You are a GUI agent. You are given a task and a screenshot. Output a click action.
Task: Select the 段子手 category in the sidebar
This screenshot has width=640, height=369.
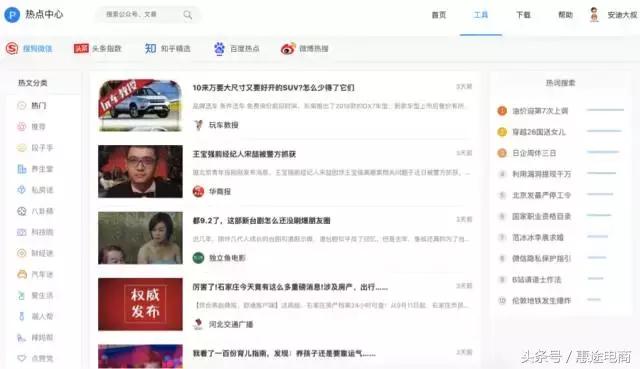(x=35, y=148)
